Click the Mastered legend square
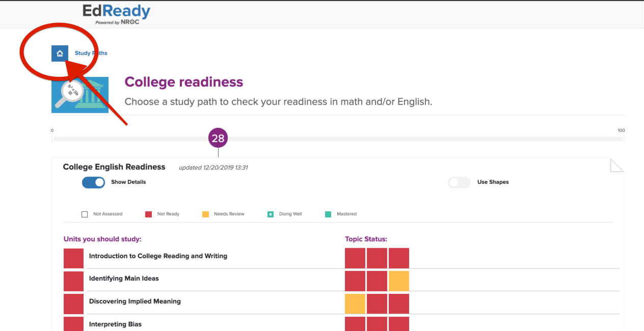Screen dimensions: 644x331 click(328, 214)
